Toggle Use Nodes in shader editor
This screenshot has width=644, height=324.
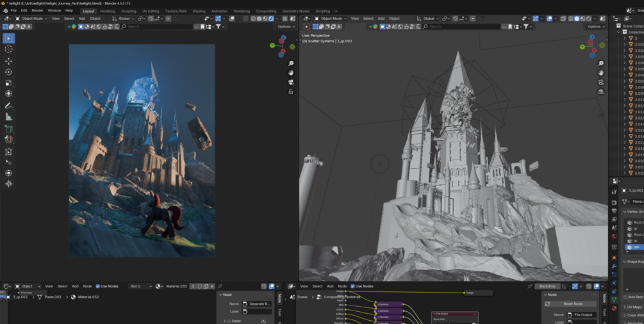[x=107, y=286]
